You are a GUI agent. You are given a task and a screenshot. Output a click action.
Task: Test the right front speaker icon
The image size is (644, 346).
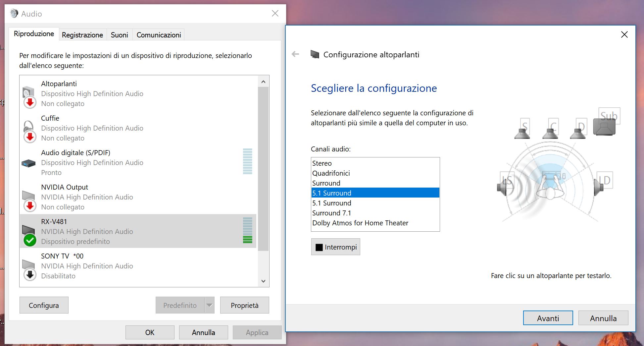coord(578,129)
